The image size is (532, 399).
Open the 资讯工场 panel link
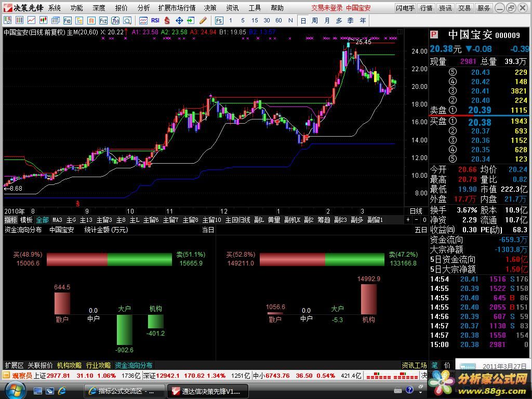pyautogui.click(x=414, y=365)
